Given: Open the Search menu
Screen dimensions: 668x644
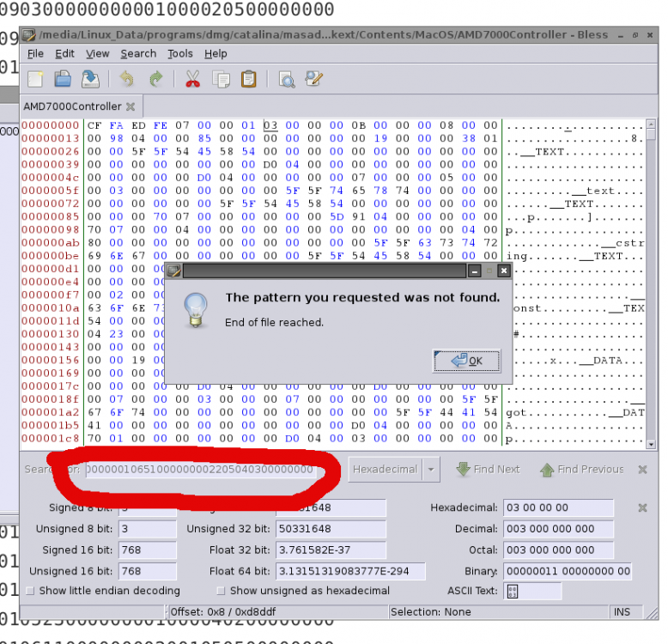Looking at the screenshot, I should coord(138,53).
